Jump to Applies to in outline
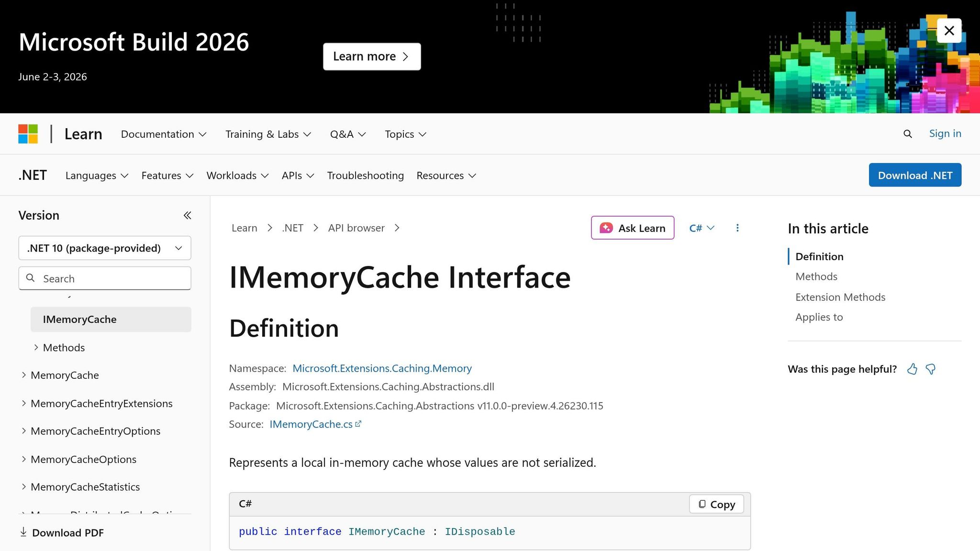Screen dimensions: 980x551 point(819,317)
